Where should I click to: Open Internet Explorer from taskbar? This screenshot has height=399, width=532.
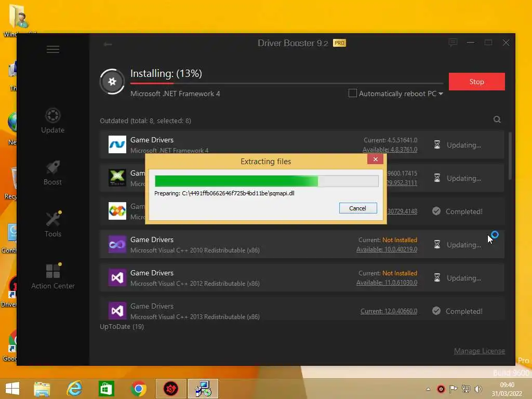tap(74, 389)
